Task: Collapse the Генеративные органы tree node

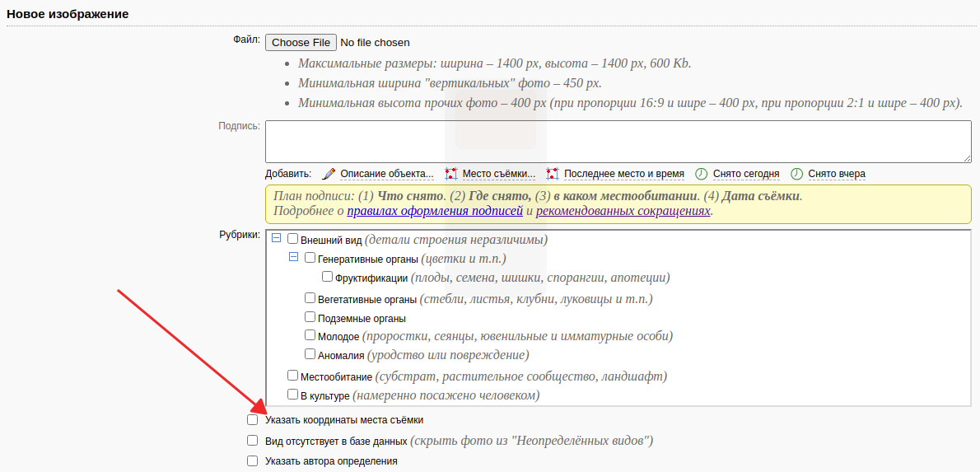Action: tap(294, 258)
